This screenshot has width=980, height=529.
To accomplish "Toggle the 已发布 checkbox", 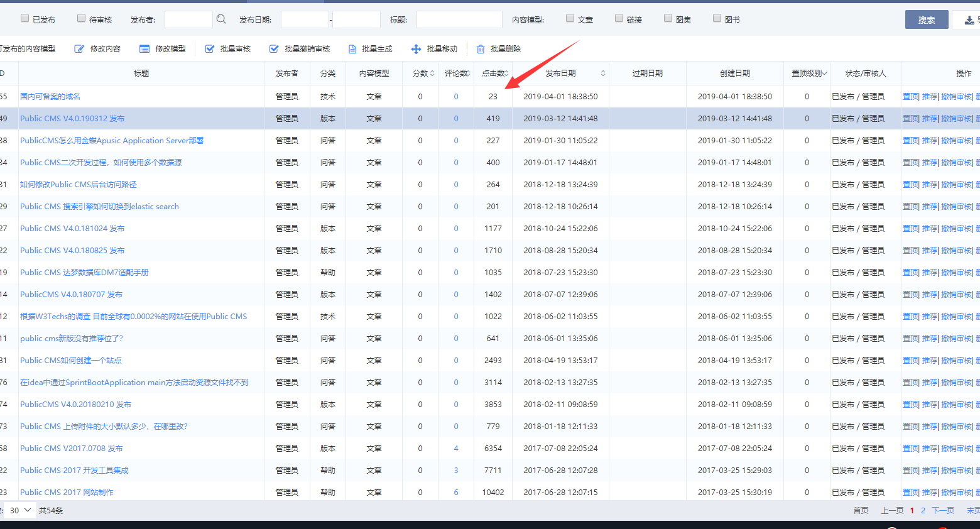I will pos(25,18).
